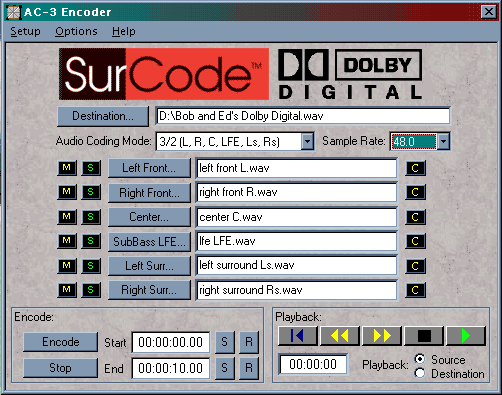This screenshot has width=502, height=395.
Task: Stop playback with the black square button
Action: 424,336
